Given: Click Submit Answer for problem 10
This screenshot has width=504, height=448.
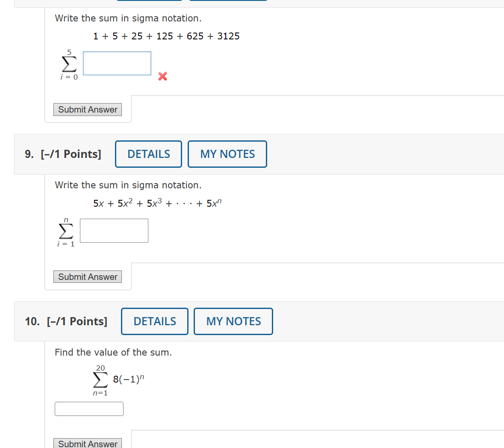Looking at the screenshot, I should pos(87,444).
